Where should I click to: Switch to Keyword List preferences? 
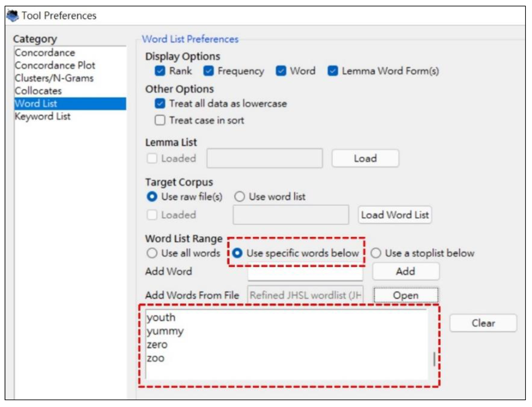(x=43, y=117)
